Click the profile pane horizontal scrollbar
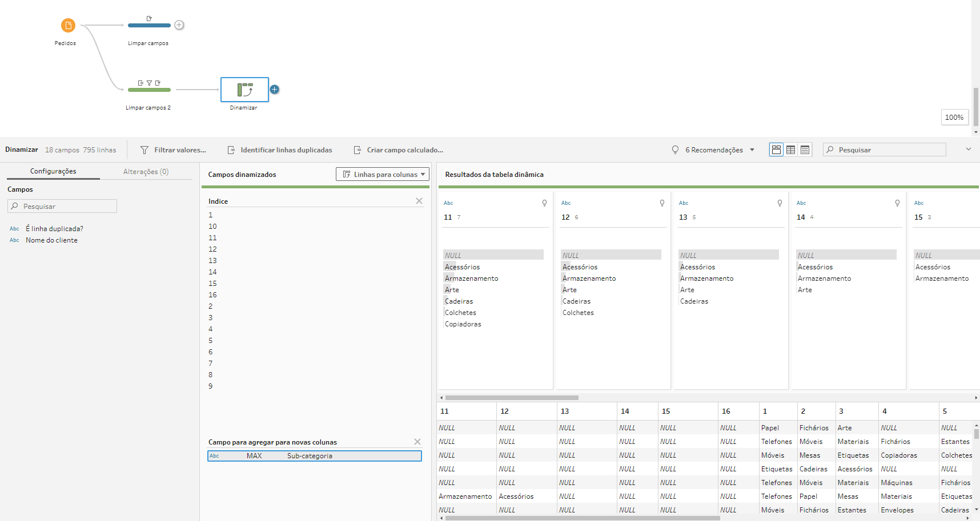Image resolution: width=980 pixels, height=521 pixels. [512, 398]
